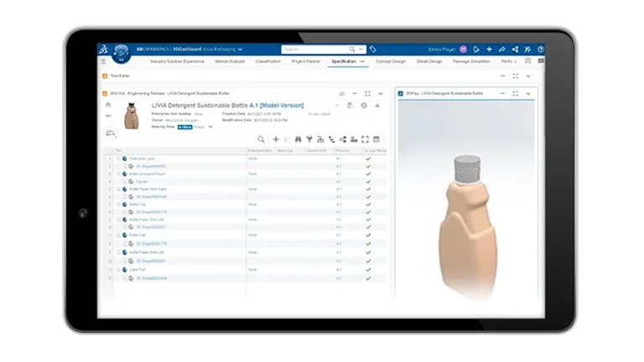Open the tools icon in the header
644x362 pixels.
point(527,49)
